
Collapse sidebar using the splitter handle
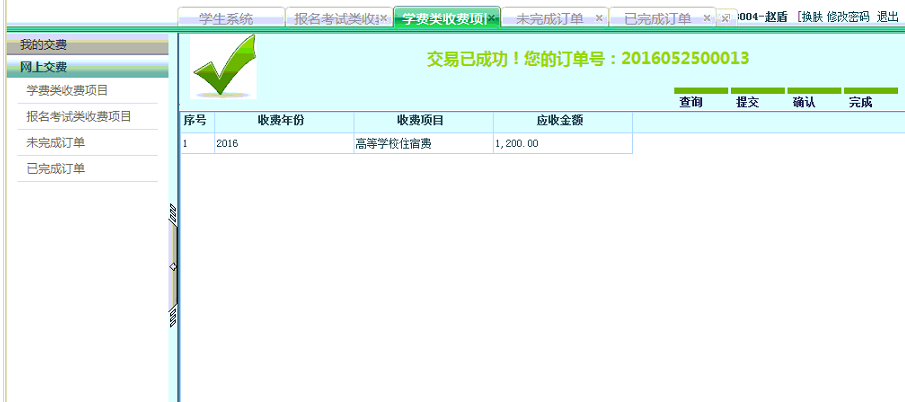tap(173, 266)
